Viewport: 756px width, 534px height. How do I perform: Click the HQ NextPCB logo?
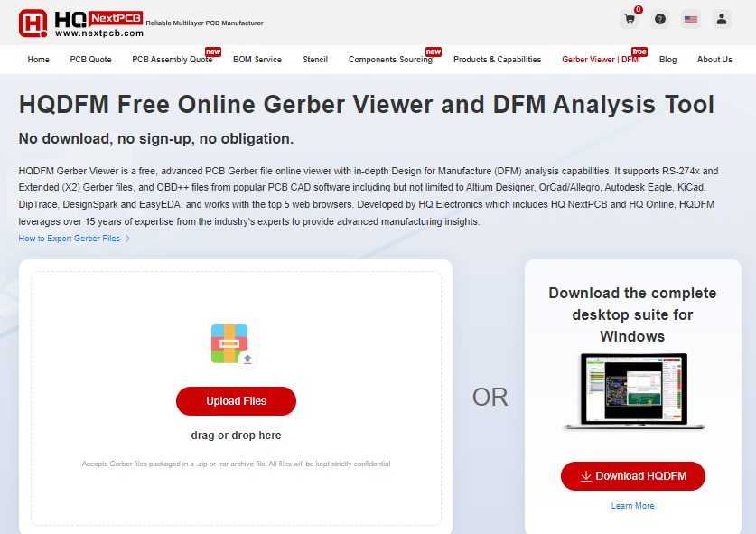81,23
